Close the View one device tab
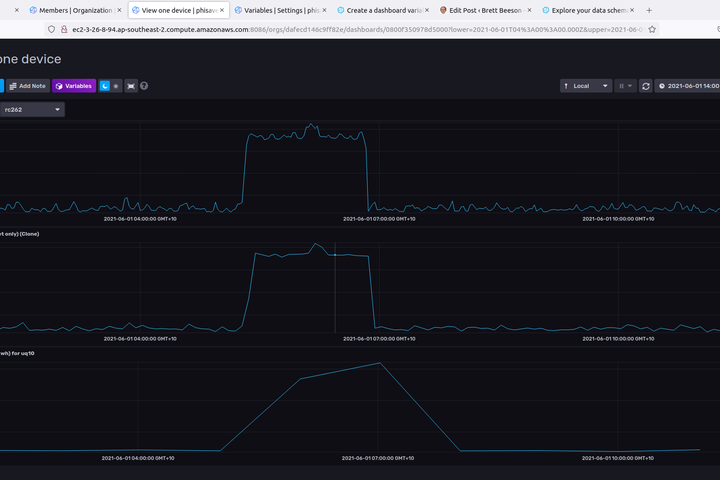This screenshot has height=480, width=720. tap(222, 10)
